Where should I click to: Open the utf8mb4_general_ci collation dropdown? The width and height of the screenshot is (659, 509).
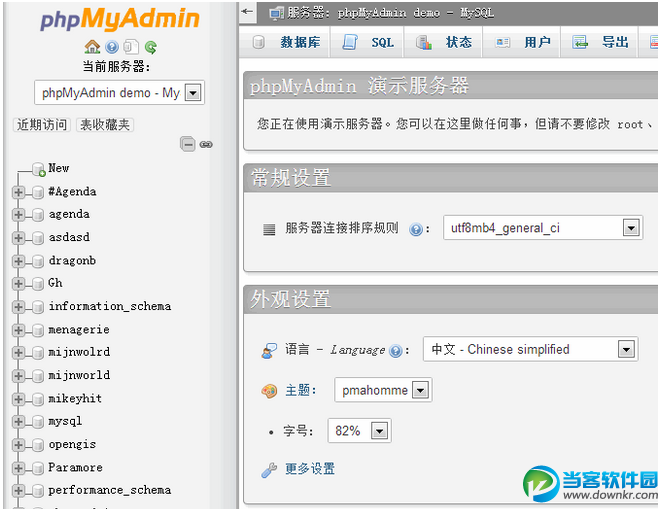[x=543, y=228]
